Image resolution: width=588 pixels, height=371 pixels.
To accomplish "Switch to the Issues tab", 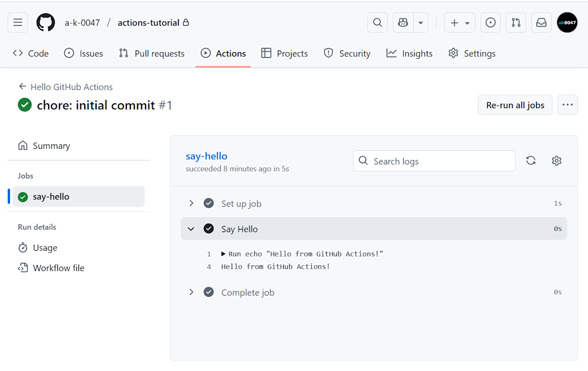I will coord(84,53).
